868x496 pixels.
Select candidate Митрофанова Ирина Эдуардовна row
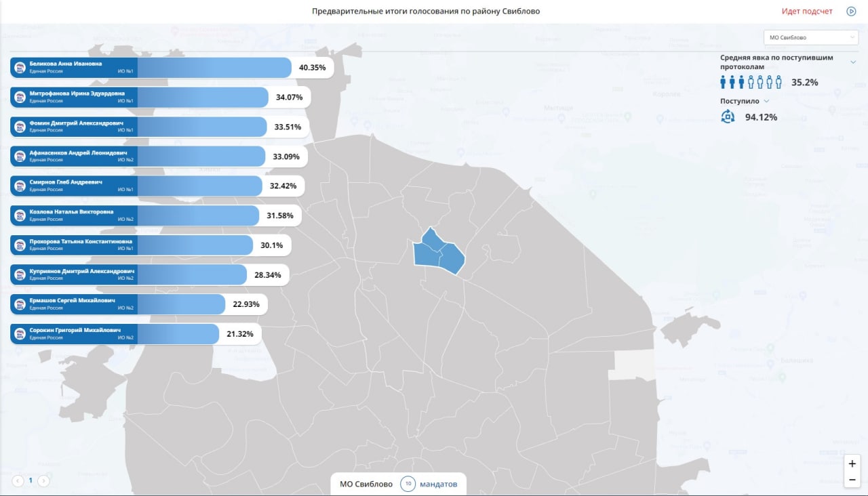pos(161,97)
